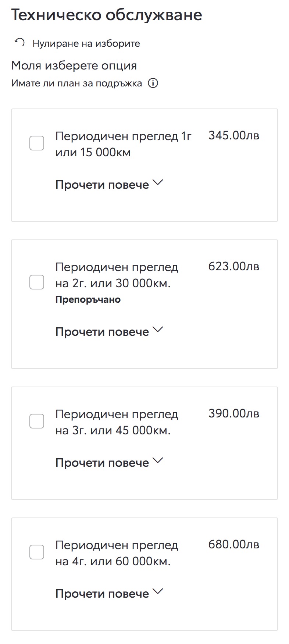Screen dimensions: 289x644
Task: Check the 3г. or 45 000км inspection box
Action: pos(37,421)
